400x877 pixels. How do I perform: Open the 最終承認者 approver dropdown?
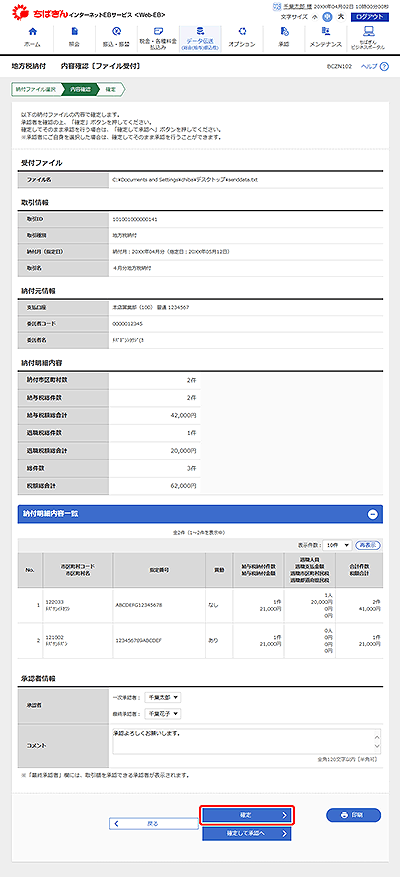coord(163,714)
